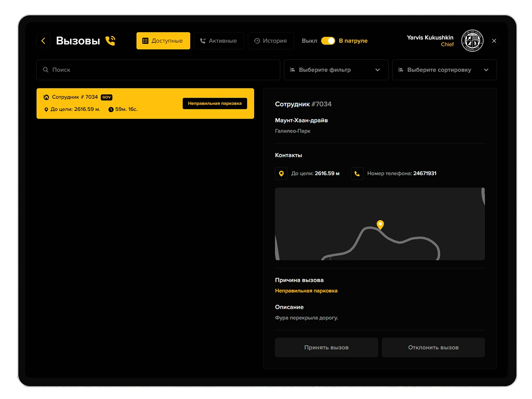Click the clock icon in call card
The image size is (532, 399).
(111, 109)
